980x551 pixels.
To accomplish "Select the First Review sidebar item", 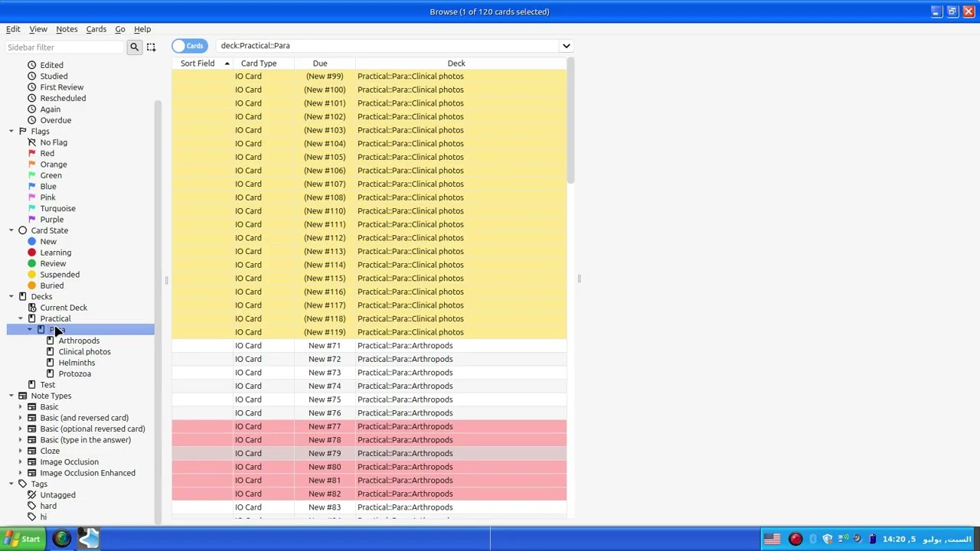I will [x=61, y=87].
